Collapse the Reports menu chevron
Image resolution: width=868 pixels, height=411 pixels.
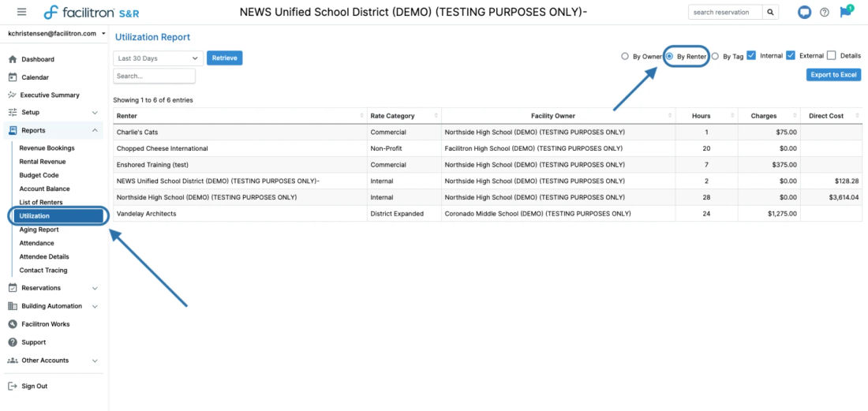point(95,130)
